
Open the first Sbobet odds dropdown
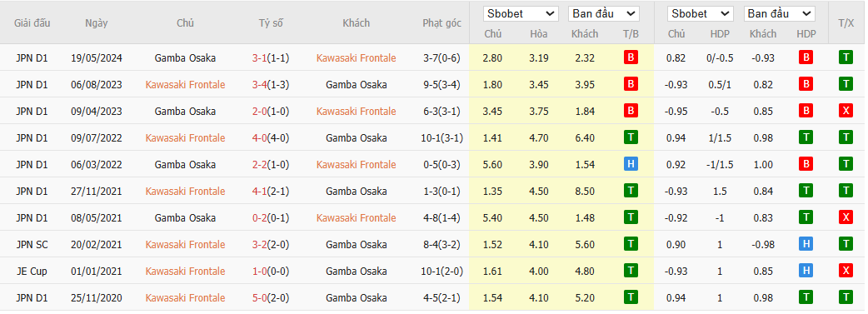521,14
